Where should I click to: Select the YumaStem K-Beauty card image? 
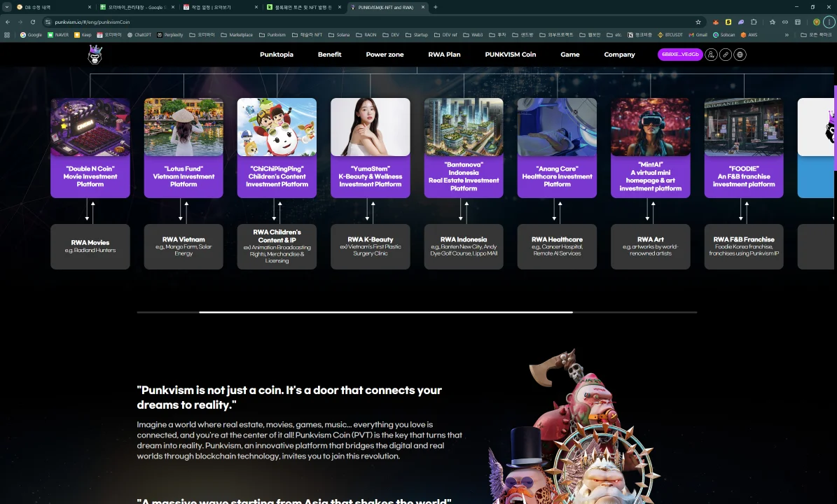[x=370, y=127]
